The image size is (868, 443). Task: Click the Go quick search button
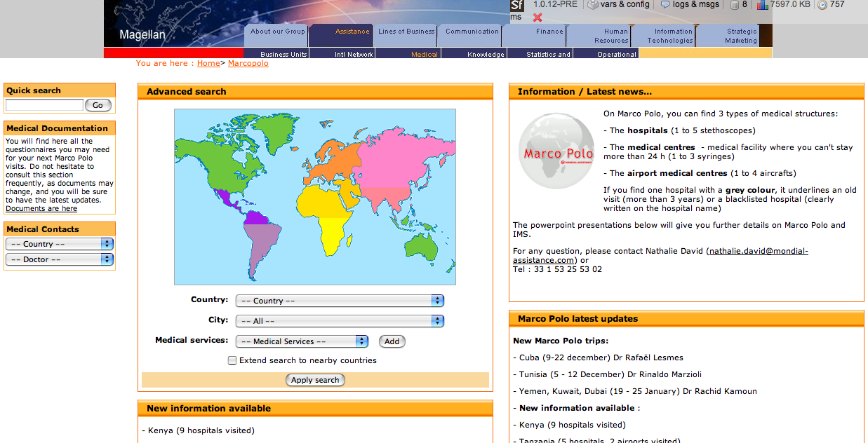coord(98,105)
